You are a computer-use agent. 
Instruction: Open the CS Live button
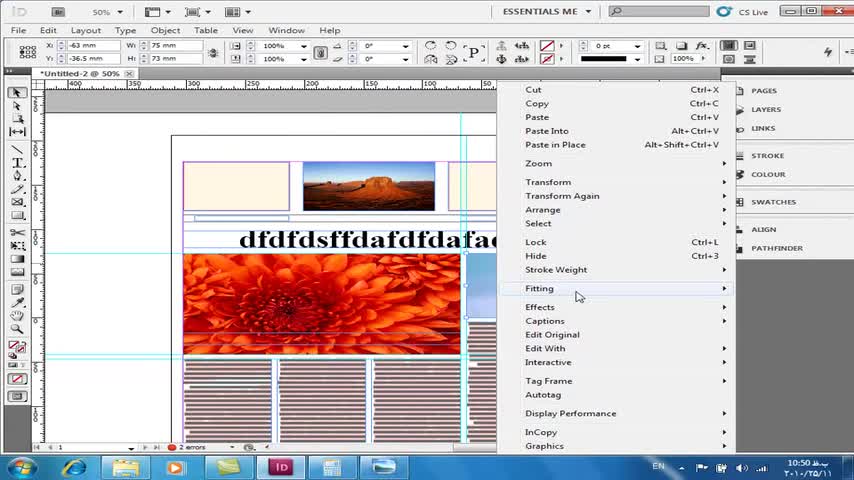coord(742,11)
